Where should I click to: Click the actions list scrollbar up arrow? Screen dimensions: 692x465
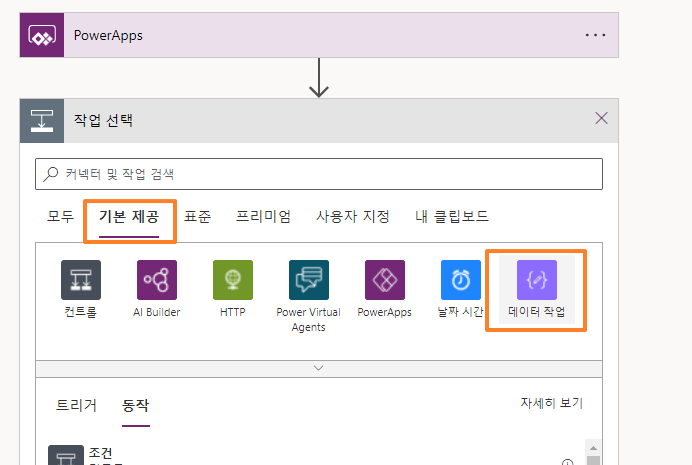[593, 448]
